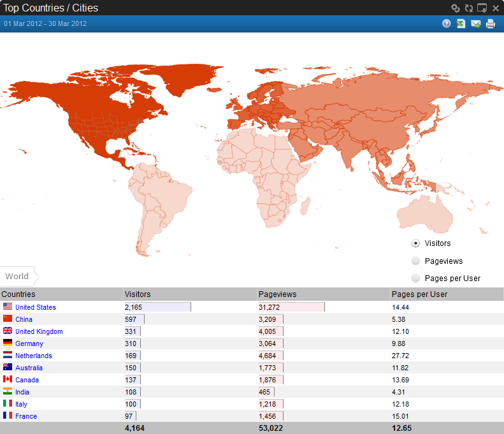Image resolution: width=504 pixels, height=434 pixels.
Task: Click the France country link
Action: [x=26, y=416]
